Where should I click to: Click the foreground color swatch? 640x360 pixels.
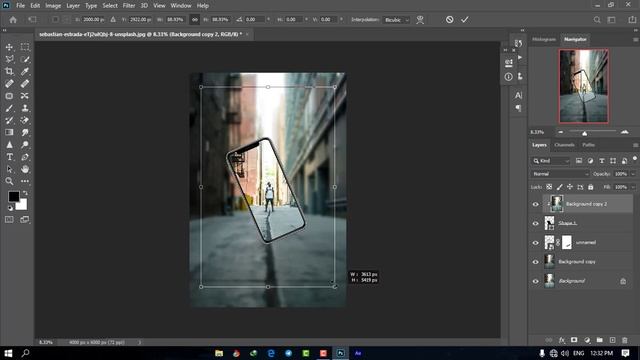pos(13,196)
